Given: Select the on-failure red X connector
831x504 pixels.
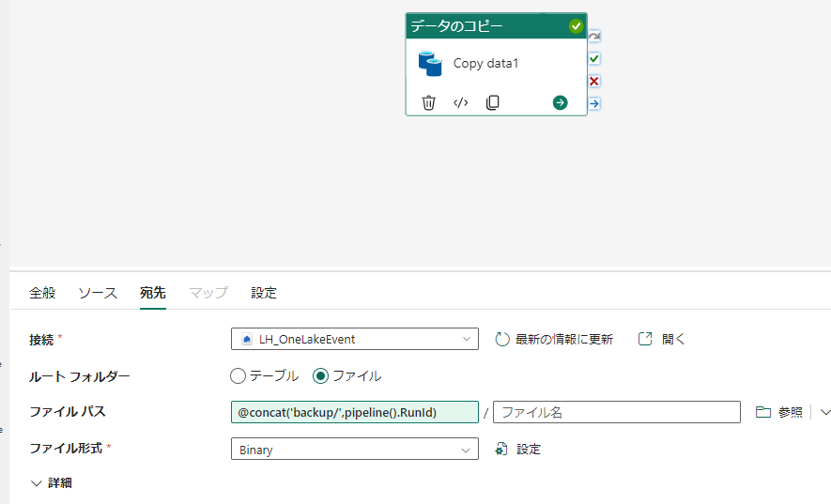Looking at the screenshot, I should 594,81.
